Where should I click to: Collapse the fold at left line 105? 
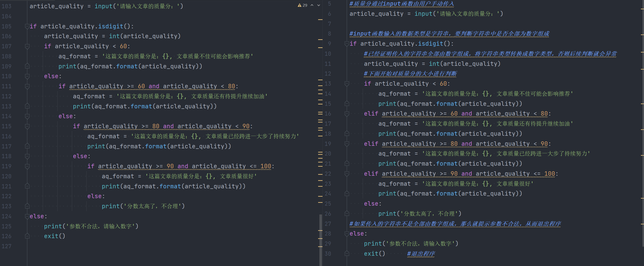(x=27, y=26)
